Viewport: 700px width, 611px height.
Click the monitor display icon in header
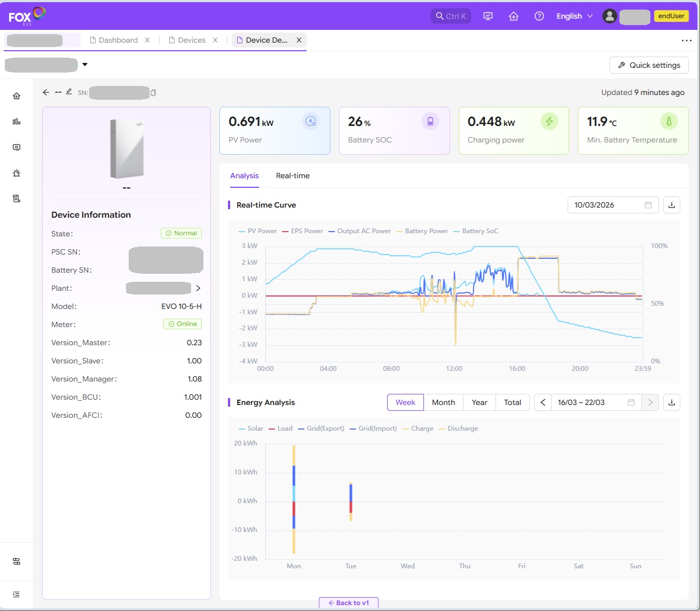pyautogui.click(x=488, y=16)
